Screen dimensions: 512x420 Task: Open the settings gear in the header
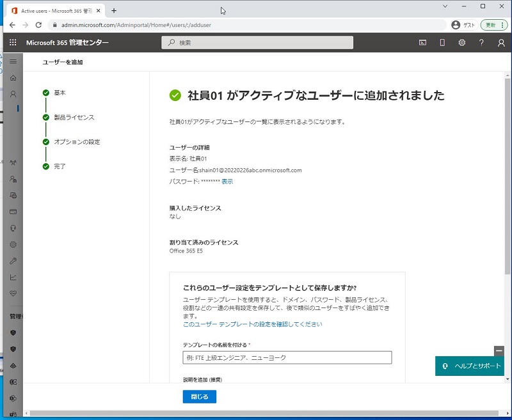(x=461, y=42)
